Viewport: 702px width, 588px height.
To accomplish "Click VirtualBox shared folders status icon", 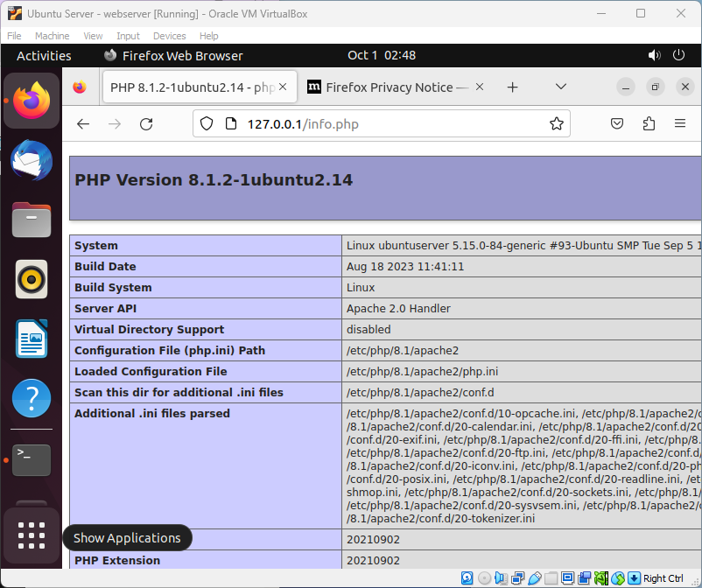I will 551,578.
